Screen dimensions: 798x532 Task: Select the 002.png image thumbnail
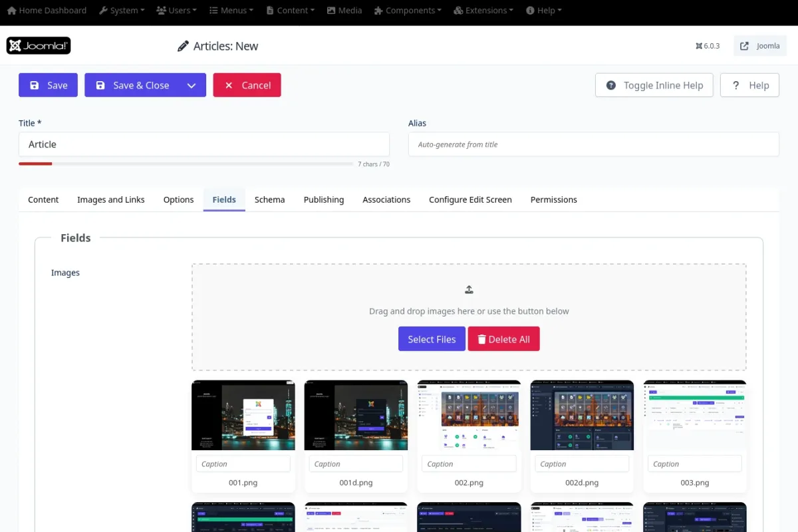(469, 415)
